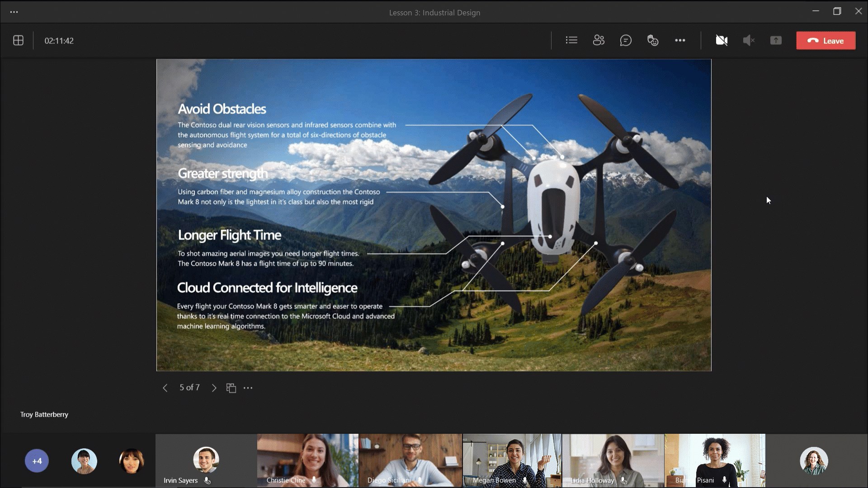Open the meeting chat panel
This screenshot has width=868, height=488.
click(x=626, y=41)
